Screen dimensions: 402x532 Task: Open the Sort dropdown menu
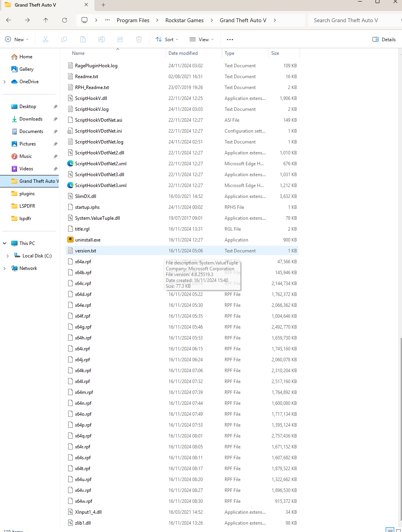[167, 39]
